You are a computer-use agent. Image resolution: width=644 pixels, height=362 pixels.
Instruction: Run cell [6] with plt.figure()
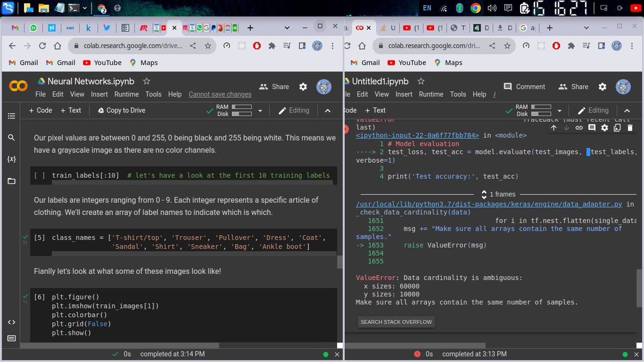point(39,297)
